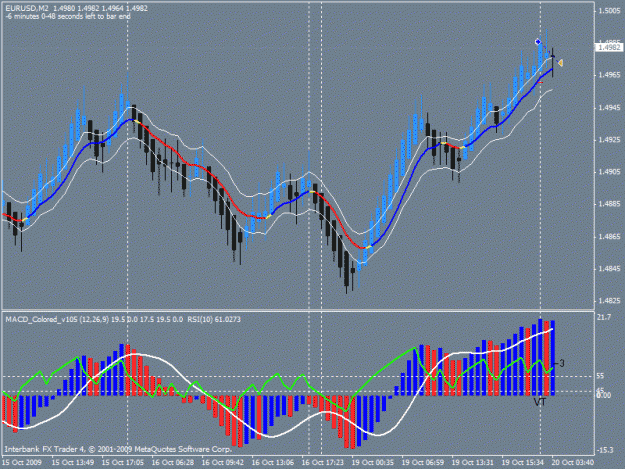Click time axis label 15 Oct 13:49
The width and height of the screenshot is (625, 469).
point(73,463)
